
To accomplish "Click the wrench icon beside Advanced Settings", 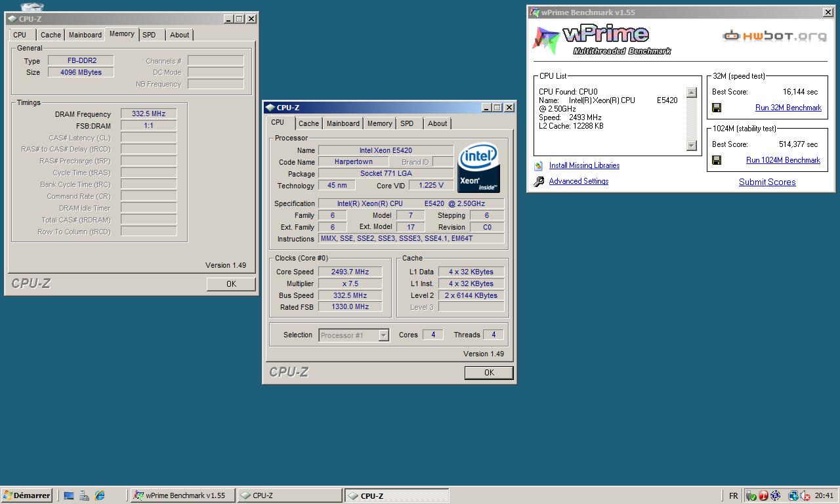I will (x=539, y=181).
